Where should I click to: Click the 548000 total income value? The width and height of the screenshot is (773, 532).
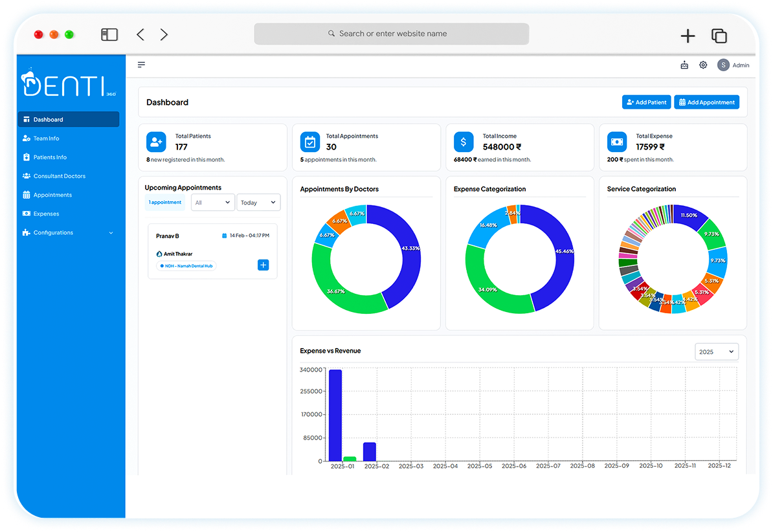click(502, 147)
